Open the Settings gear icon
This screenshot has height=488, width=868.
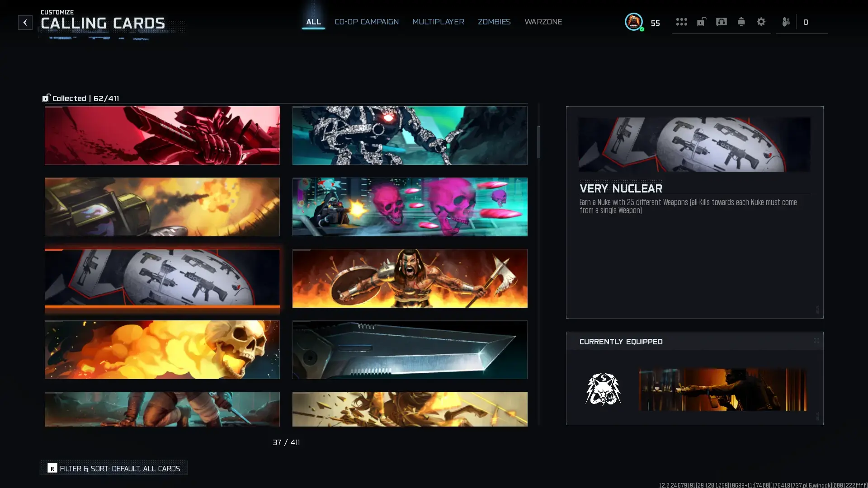[761, 22]
